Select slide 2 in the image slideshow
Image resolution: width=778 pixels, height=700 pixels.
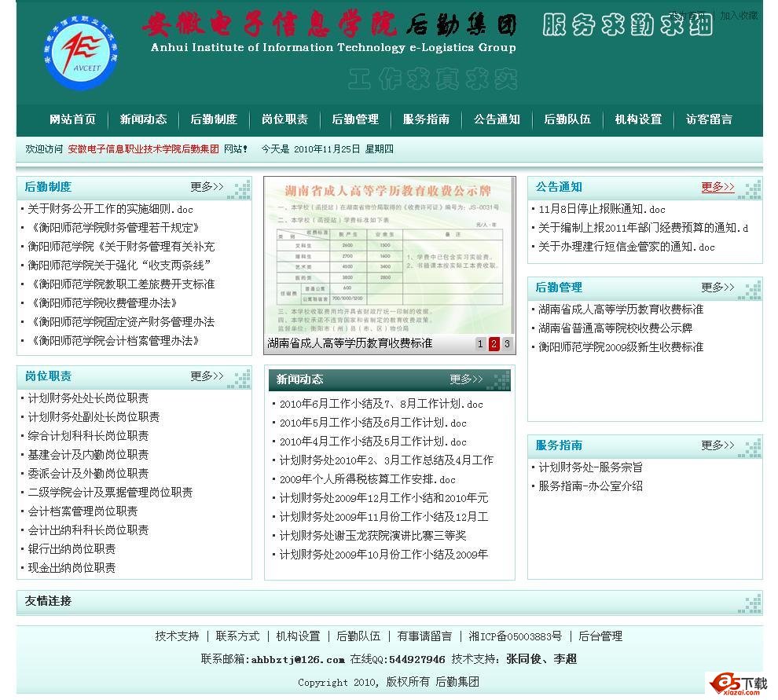[494, 343]
